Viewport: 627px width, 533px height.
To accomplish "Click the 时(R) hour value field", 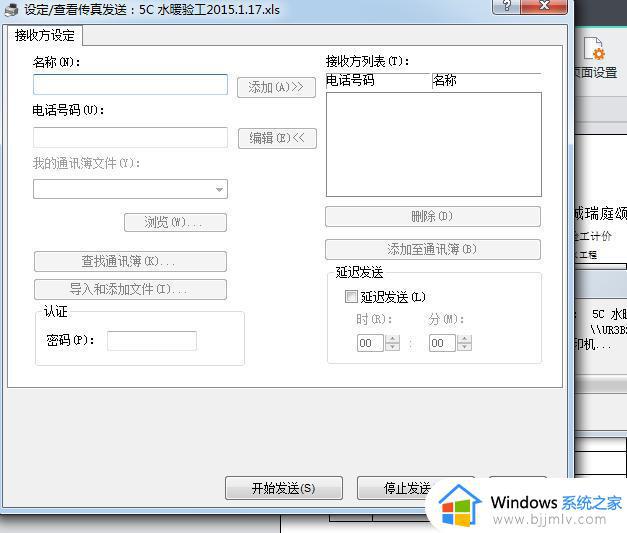I will 370,343.
